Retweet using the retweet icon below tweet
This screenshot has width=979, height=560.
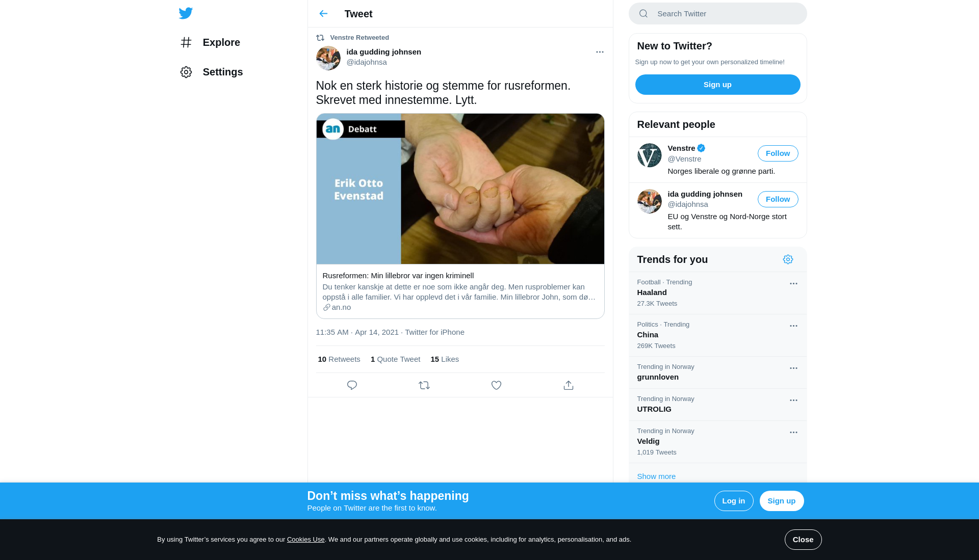tap(424, 385)
